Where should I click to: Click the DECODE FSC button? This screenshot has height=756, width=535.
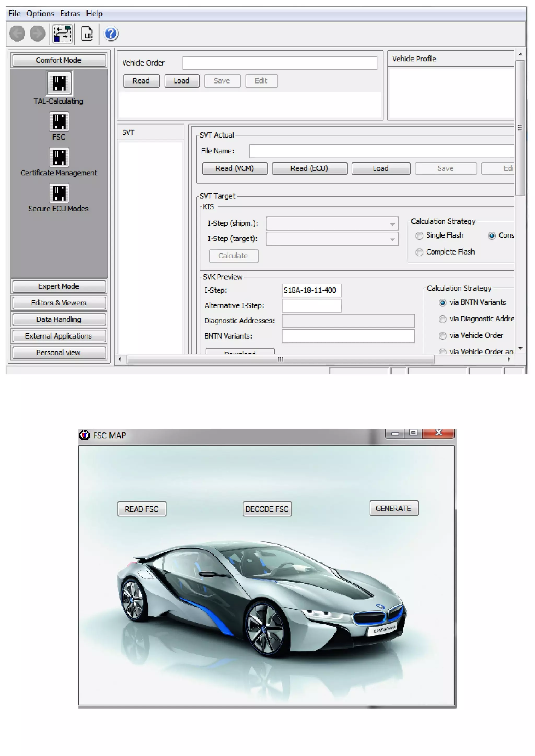[267, 509]
